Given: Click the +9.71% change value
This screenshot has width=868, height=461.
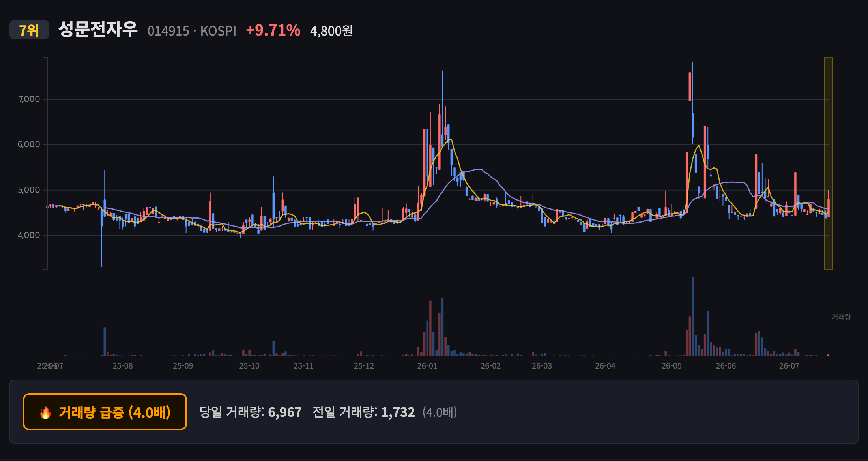Looking at the screenshot, I should point(273,30).
